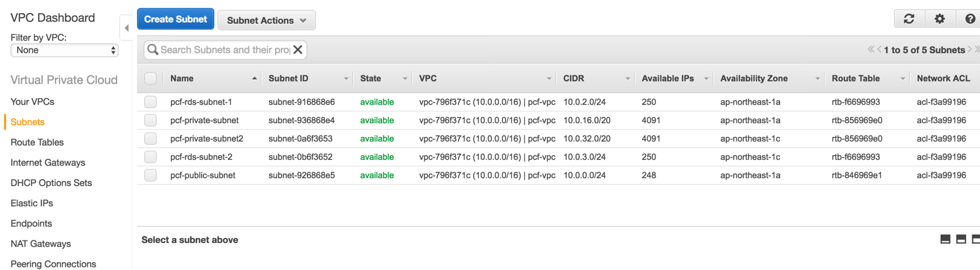Viewport: 980px width, 270px height.
Task: Click the Create Subnet button
Action: [x=176, y=19]
